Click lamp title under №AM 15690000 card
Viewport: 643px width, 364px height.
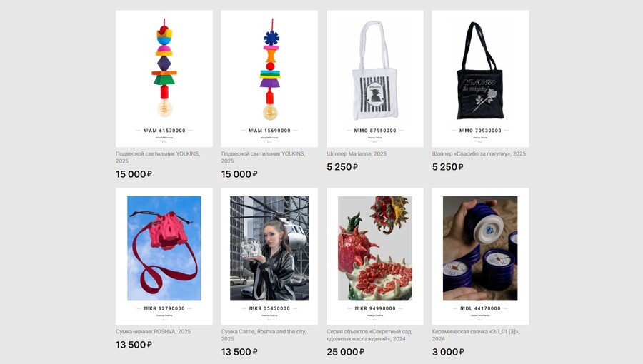click(x=263, y=157)
